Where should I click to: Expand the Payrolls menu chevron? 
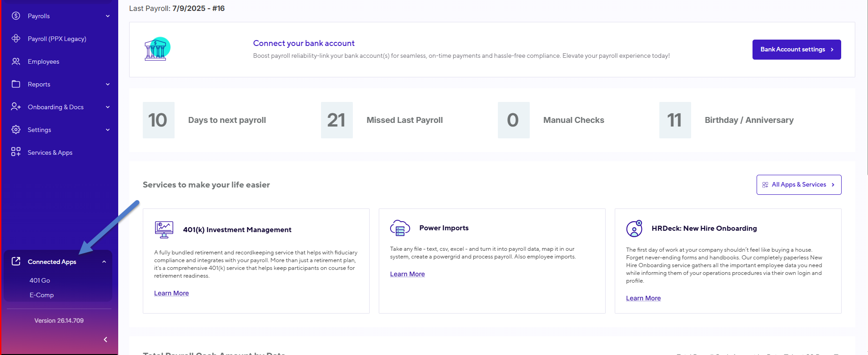108,16
